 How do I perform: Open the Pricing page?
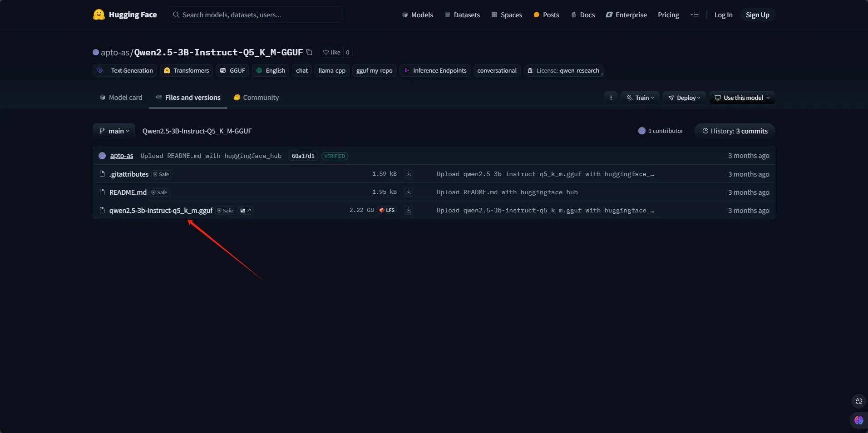[668, 15]
